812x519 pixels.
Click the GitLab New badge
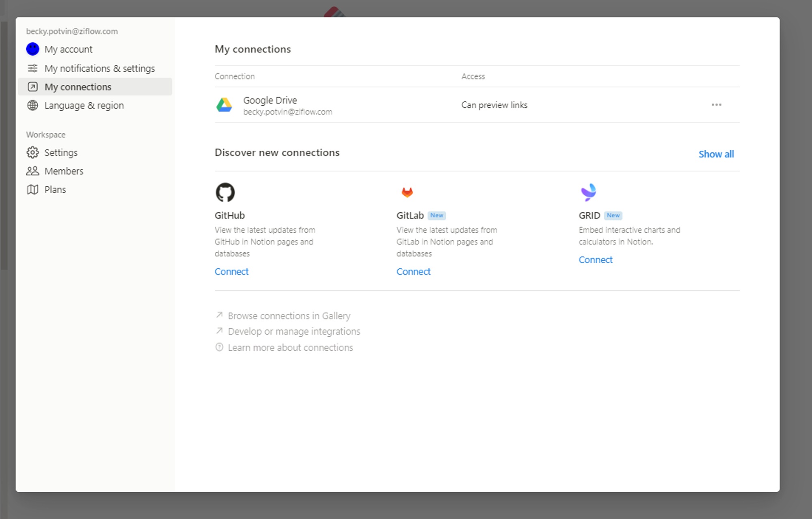437,216
